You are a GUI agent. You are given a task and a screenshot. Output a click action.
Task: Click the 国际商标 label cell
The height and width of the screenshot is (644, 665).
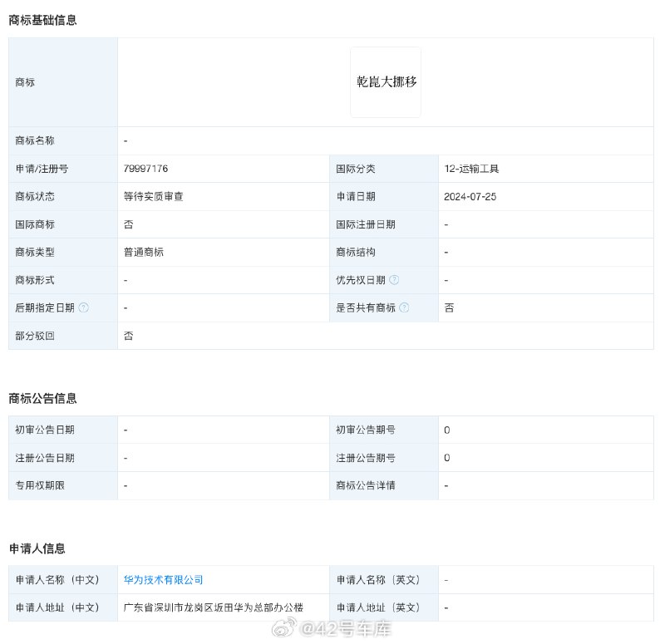63,224
